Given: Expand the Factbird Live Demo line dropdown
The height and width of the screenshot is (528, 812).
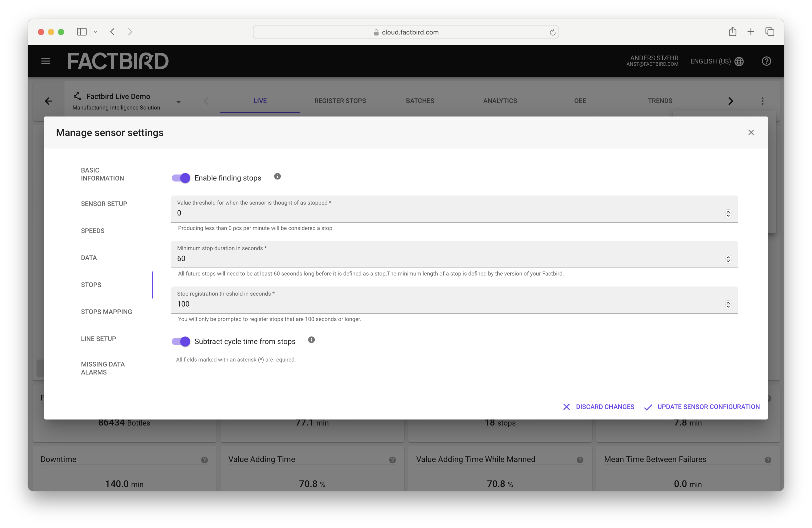Looking at the screenshot, I should coord(178,102).
